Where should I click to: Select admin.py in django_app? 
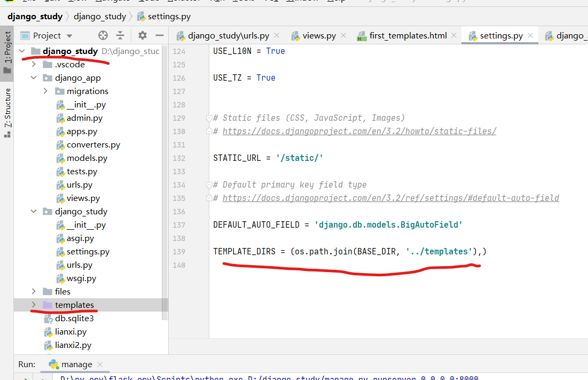84,118
